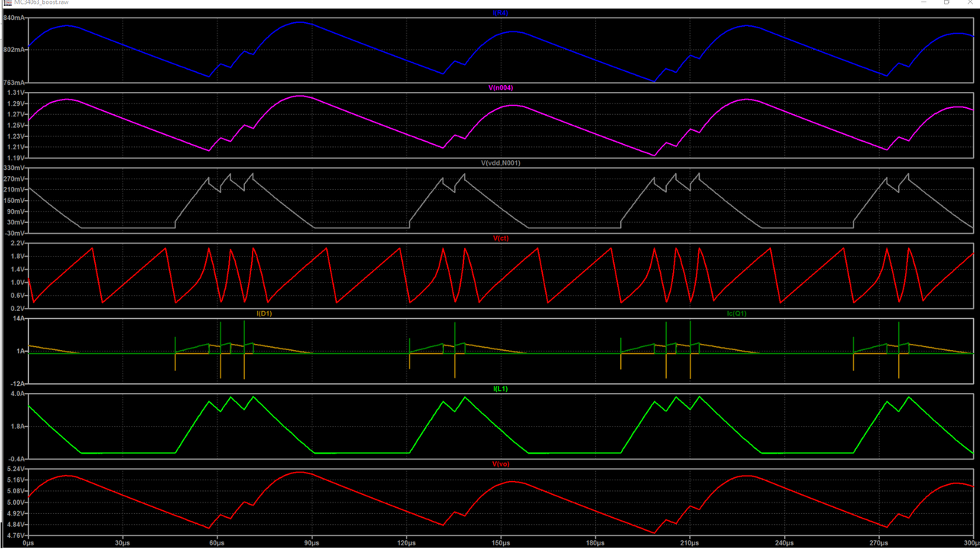980x550 pixels.
Task: Click the 1.8A axis value
Action: click(19, 425)
